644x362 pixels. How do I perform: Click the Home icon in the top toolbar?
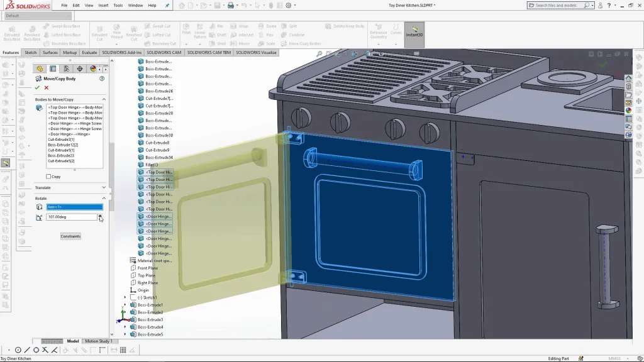[182, 6]
